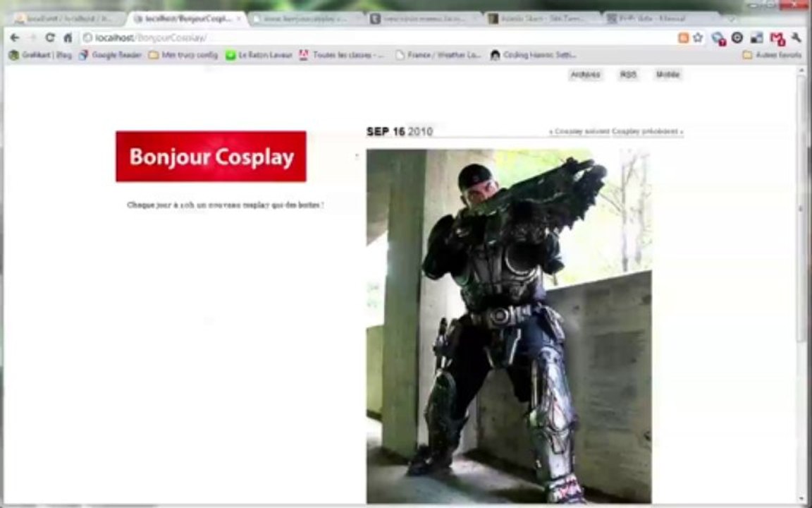Open the Google Reader bookmark
Image resolution: width=812 pixels, height=508 pixels.
[110, 55]
